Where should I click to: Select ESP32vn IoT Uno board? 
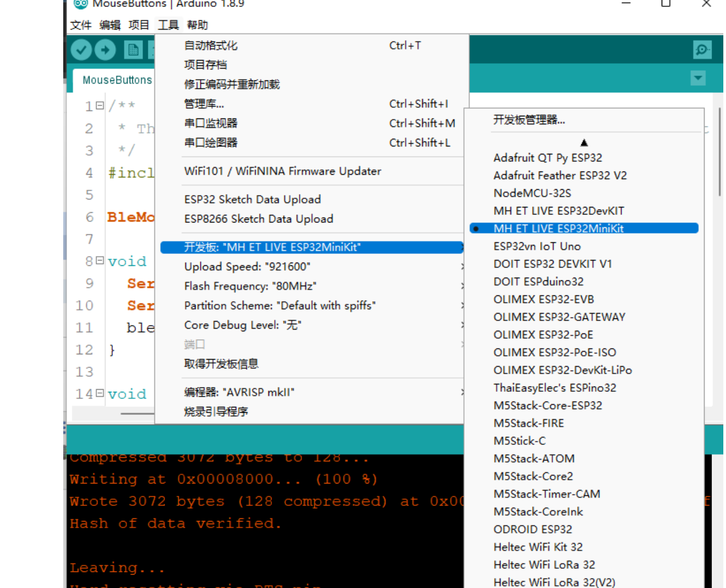(584, 246)
